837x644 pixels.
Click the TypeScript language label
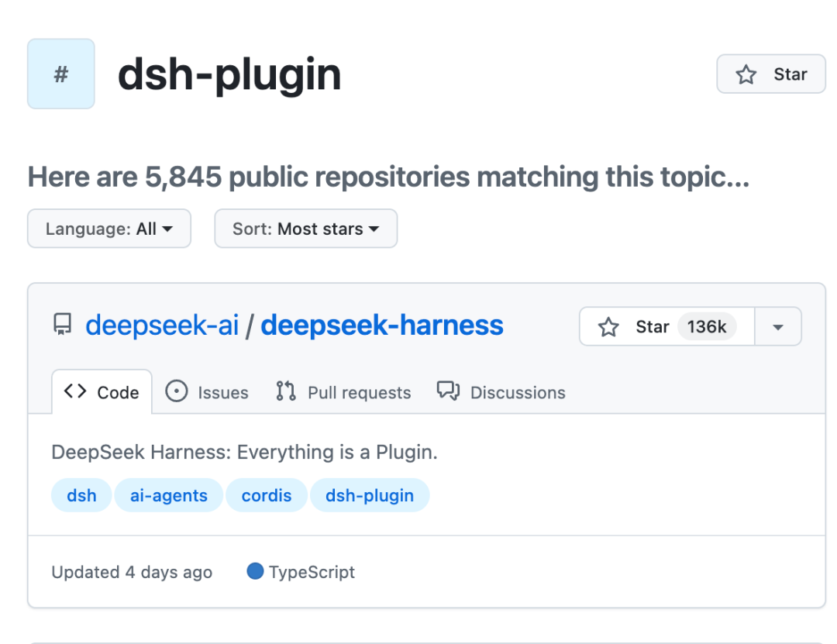click(x=312, y=572)
